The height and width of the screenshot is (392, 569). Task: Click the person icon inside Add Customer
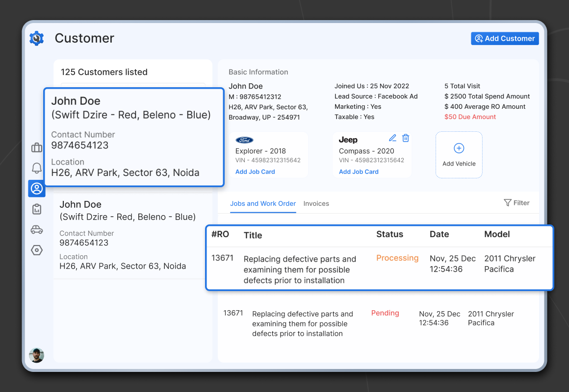479,38
